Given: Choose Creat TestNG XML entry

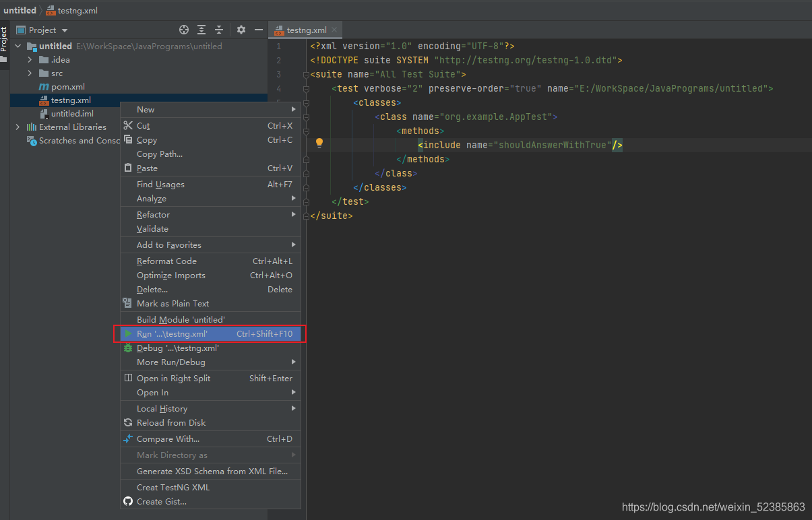Looking at the screenshot, I should click(x=210, y=487).
